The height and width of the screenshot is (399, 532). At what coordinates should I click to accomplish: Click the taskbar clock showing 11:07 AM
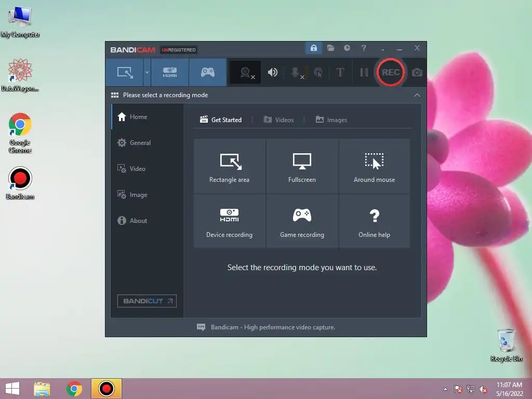pos(509,389)
